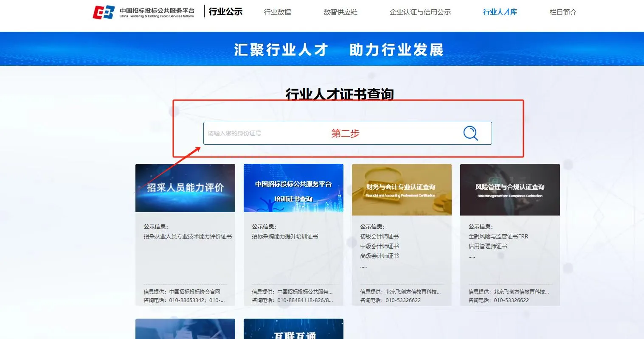
Task: Click the 初级会计师证书 link
Action: [x=379, y=236]
